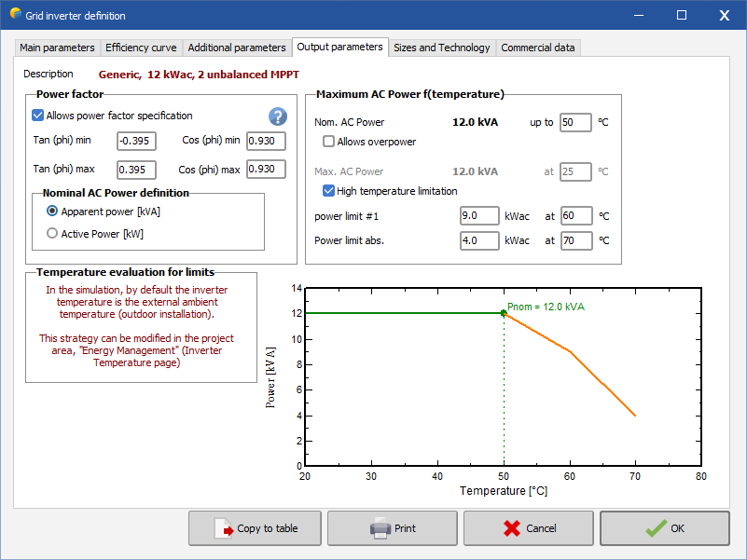Click the Pnom = 12.0 kVA chart label
This screenshot has height=560, width=747.
click(546, 307)
